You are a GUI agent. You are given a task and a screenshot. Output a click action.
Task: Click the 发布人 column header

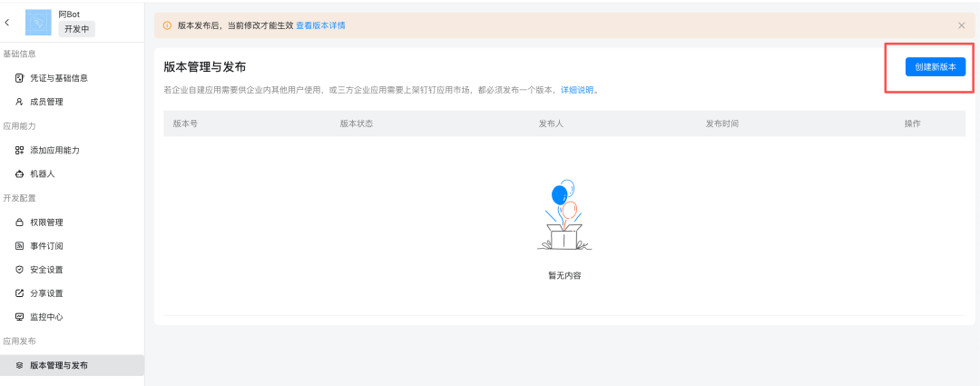tap(552, 124)
